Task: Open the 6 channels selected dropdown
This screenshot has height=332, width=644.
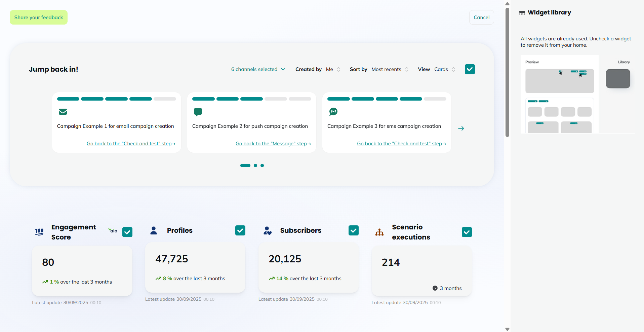Action: tap(258, 69)
